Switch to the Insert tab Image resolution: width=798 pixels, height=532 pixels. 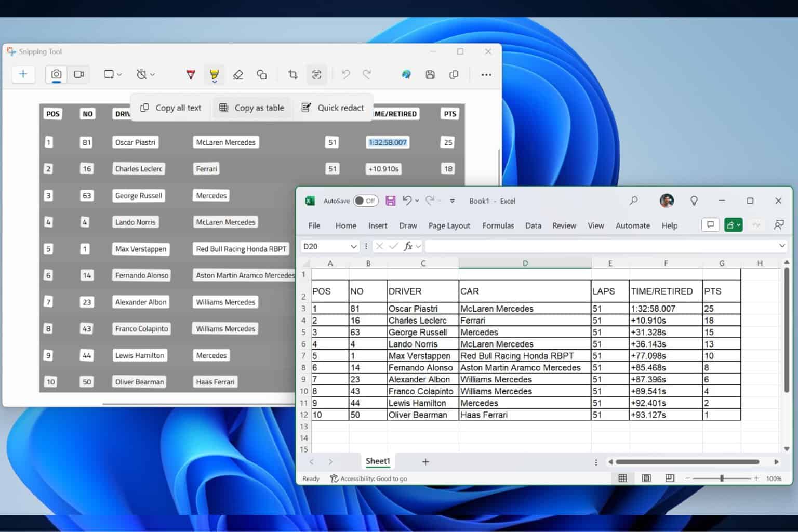pos(378,225)
